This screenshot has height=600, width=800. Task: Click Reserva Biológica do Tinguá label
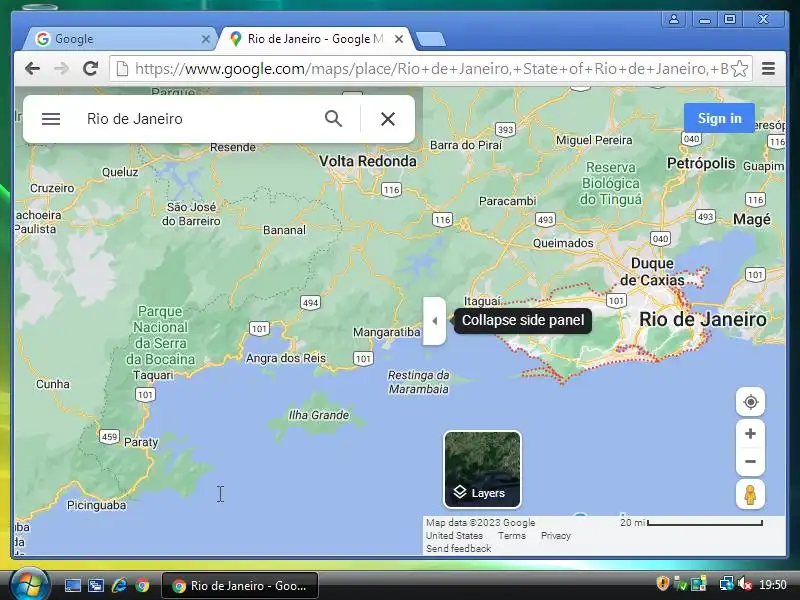(611, 183)
